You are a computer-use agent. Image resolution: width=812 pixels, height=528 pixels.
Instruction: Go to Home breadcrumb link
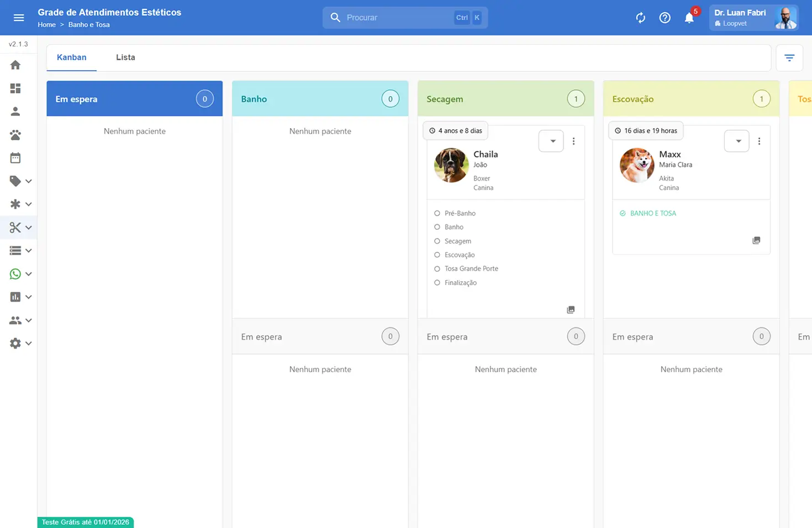click(46, 25)
